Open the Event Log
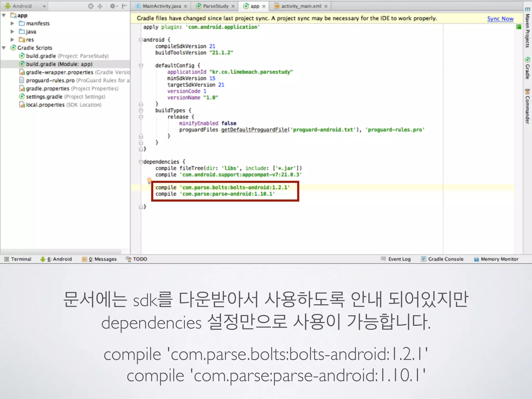532x399 pixels. pyautogui.click(x=396, y=259)
